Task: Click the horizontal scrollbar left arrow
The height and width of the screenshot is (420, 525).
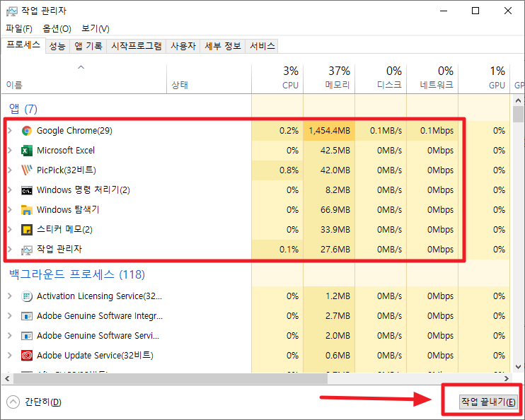Action: coord(7,378)
